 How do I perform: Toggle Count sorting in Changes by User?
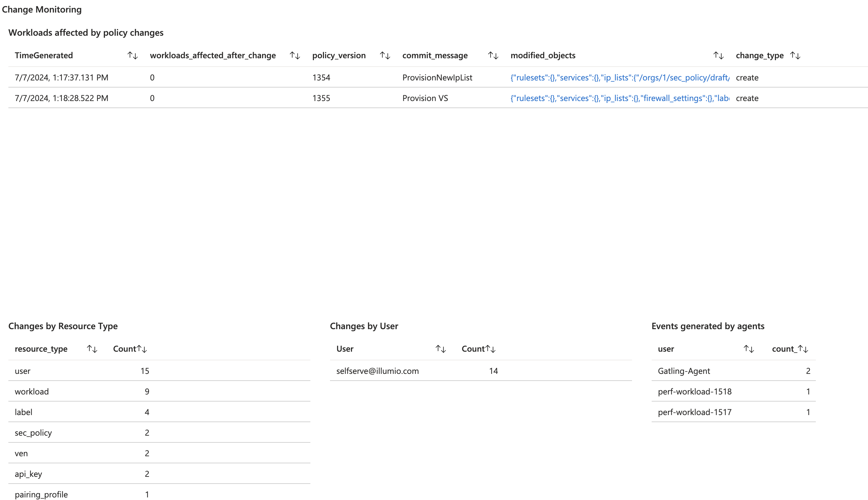click(x=491, y=348)
